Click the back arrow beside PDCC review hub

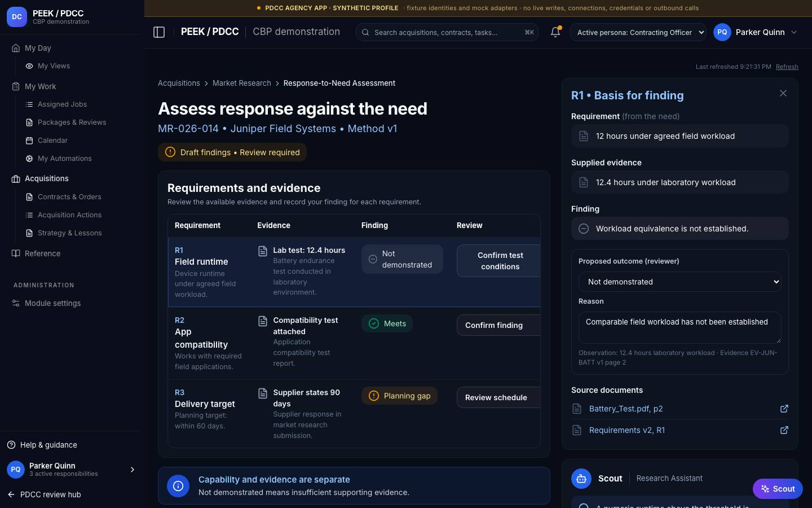tap(11, 494)
